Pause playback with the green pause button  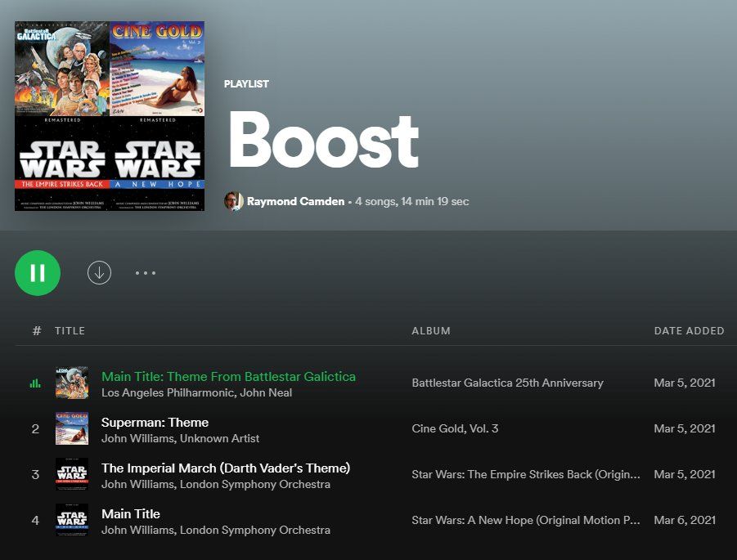38,273
